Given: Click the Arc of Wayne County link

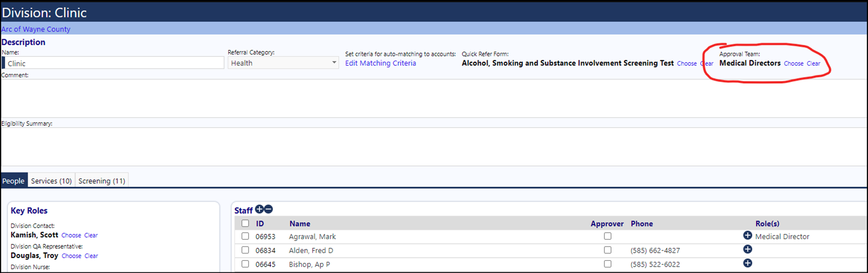Looking at the screenshot, I should tap(36, 29).
